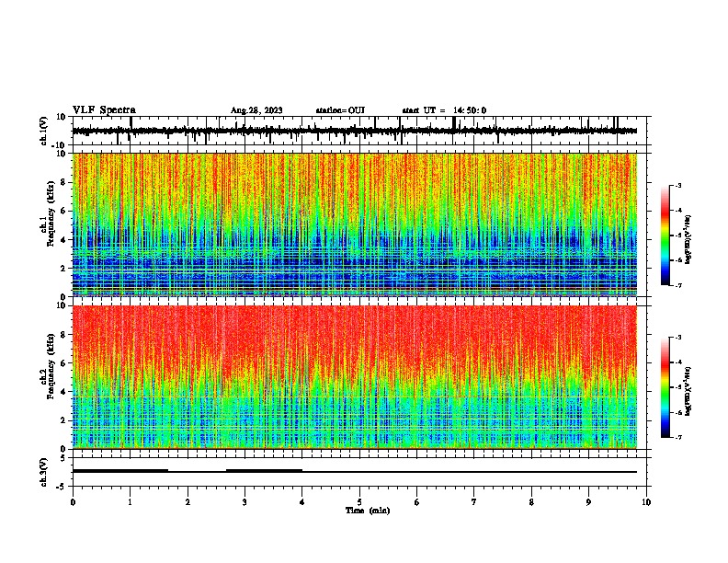728x563 pixels.
Task: Click the "ch.3(V)" y-axis label
Action: click(x=43, y=472)
